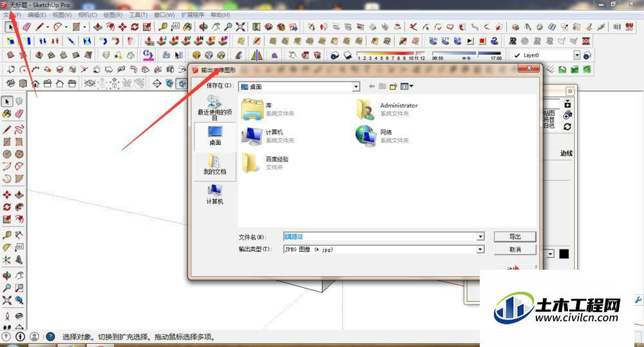Open the 文件名 dropdown arrow

click(480, 236)
